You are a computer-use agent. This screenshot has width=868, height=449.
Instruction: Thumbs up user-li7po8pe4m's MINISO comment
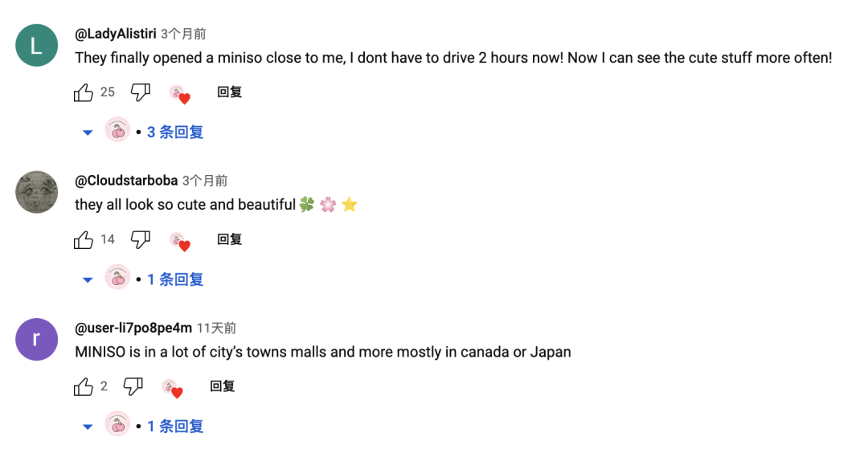pyautogui.click(x=84, y=387)
